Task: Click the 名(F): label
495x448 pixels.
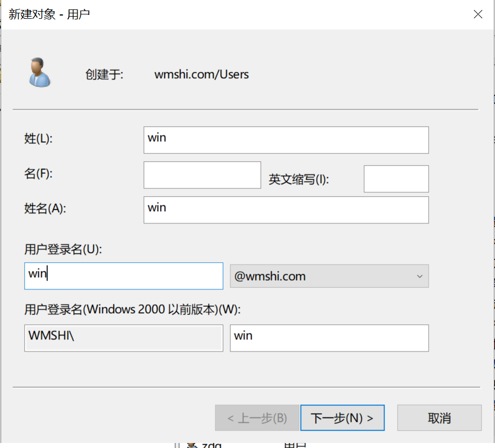Action: [38, 174]
